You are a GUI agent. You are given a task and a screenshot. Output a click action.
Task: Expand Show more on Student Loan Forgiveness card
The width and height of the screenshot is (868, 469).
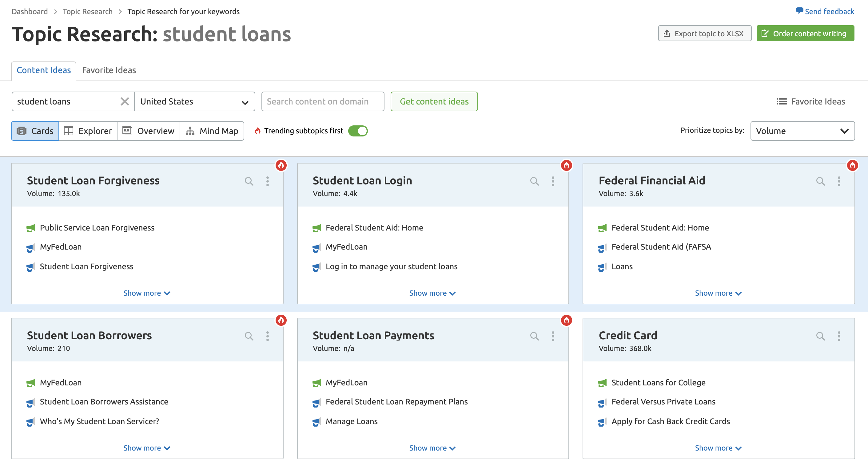147,293
